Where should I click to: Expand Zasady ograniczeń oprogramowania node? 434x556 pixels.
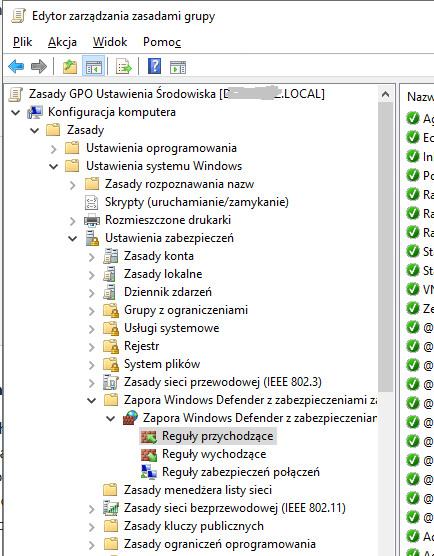[92, 545]
